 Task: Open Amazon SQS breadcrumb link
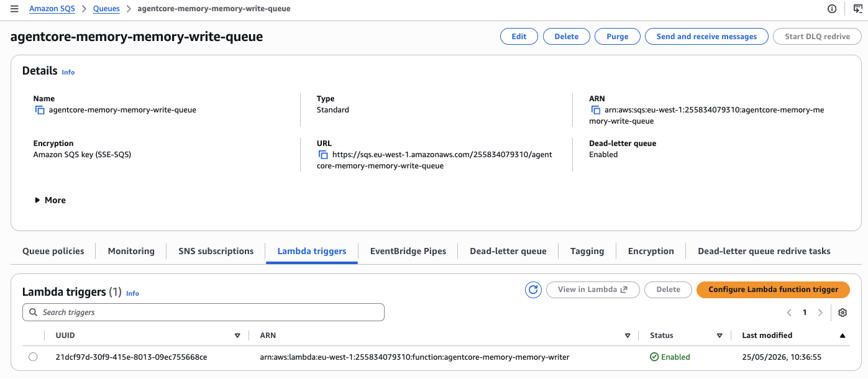pyautogui.click(x=53, y=9)
